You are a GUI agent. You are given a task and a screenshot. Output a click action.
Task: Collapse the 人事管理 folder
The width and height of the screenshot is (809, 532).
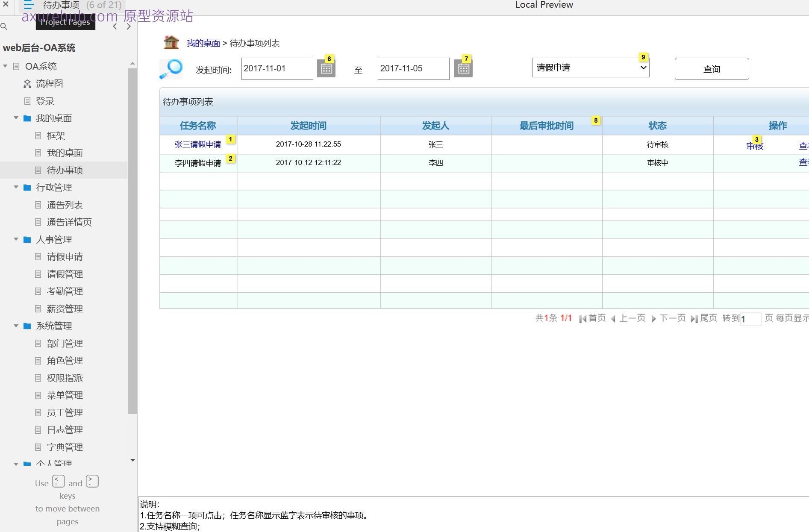[x=16, y=239]
